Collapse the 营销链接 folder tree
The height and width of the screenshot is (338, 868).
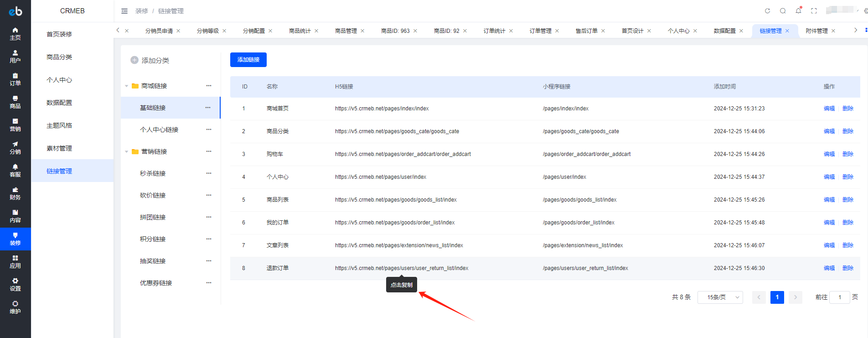(x=127, y=151)
